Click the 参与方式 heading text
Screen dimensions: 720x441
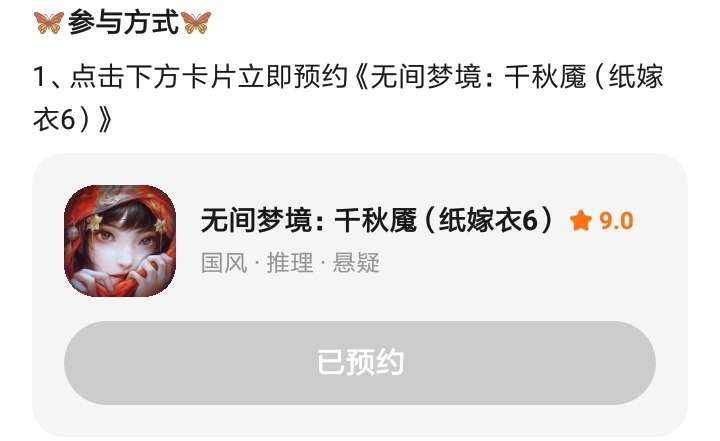click(x=123, y=22)
